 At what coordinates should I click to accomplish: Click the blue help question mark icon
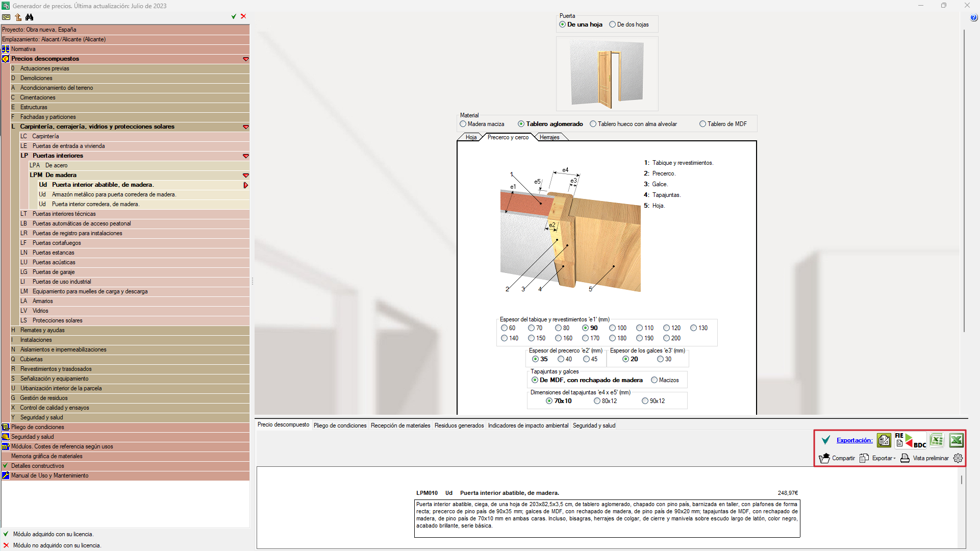pyautogui.click(x=973, y=17)
